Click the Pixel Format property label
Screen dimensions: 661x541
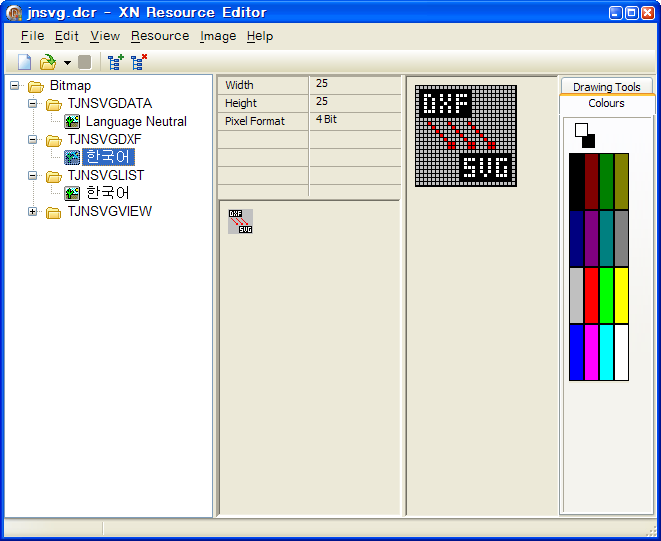255,121
